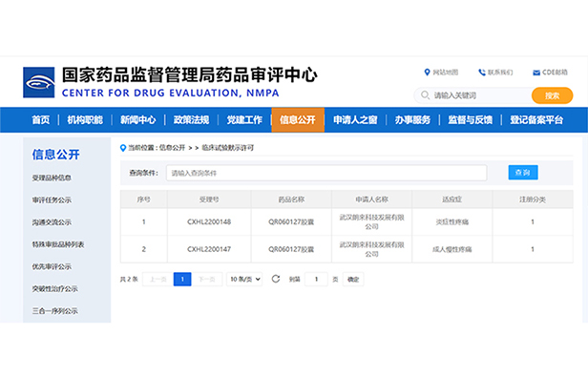
Task: Click the go-to page number field
Action: (316, 280)
